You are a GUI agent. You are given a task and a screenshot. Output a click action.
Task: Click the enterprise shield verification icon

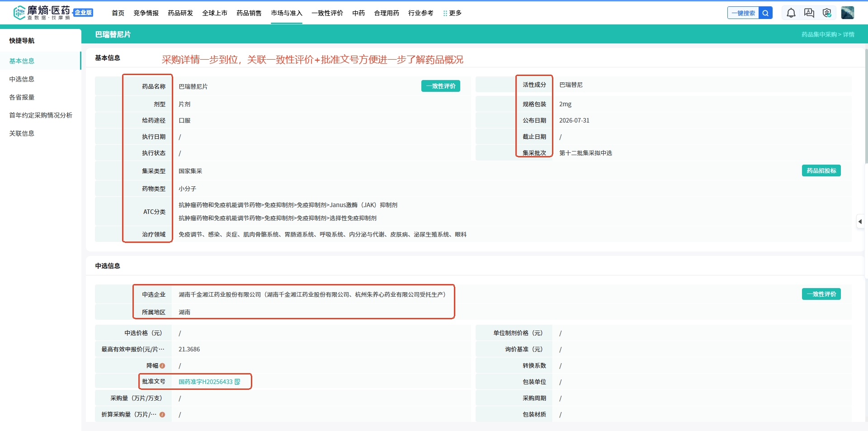827,13
